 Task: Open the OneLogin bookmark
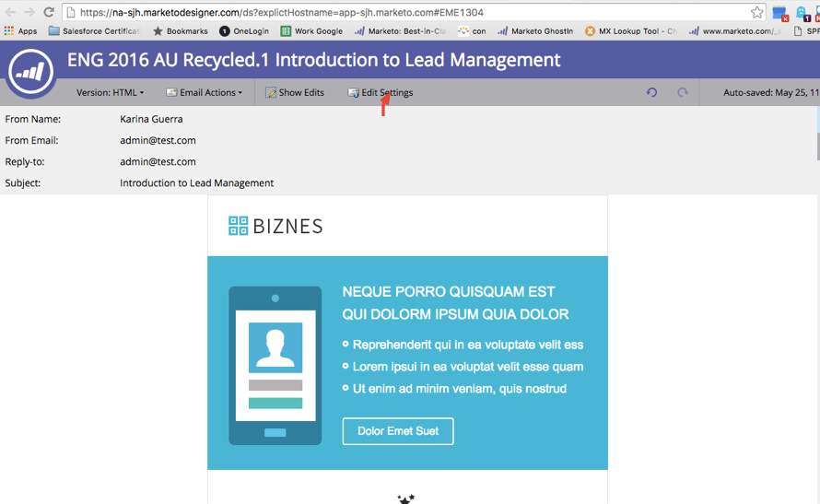coord(244,30)
